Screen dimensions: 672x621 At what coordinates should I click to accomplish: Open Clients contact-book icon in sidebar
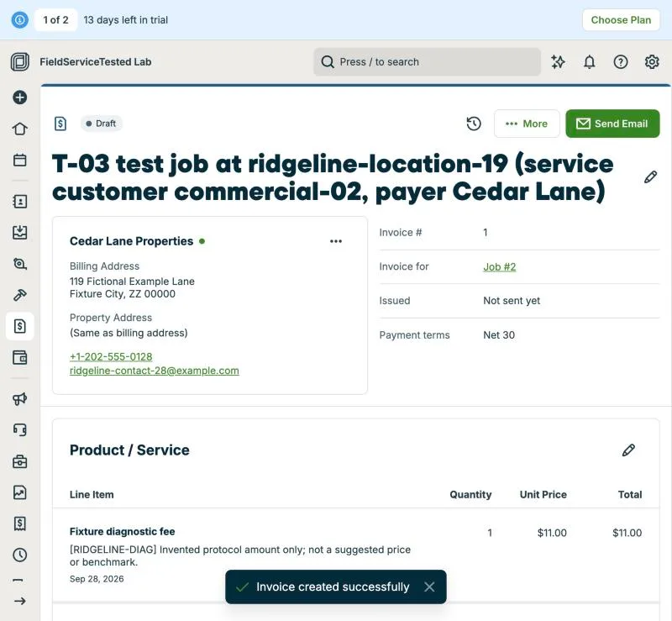click(x=19, y=202)
